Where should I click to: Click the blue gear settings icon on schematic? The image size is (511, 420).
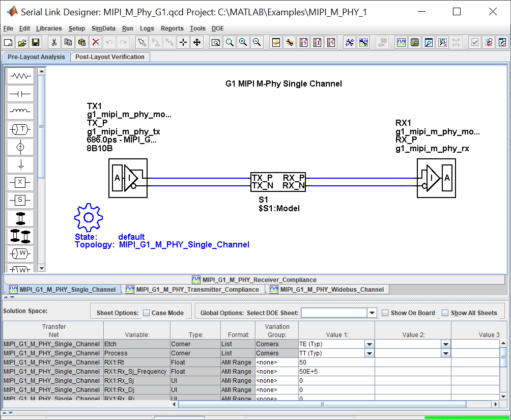[x=89, y=217]
